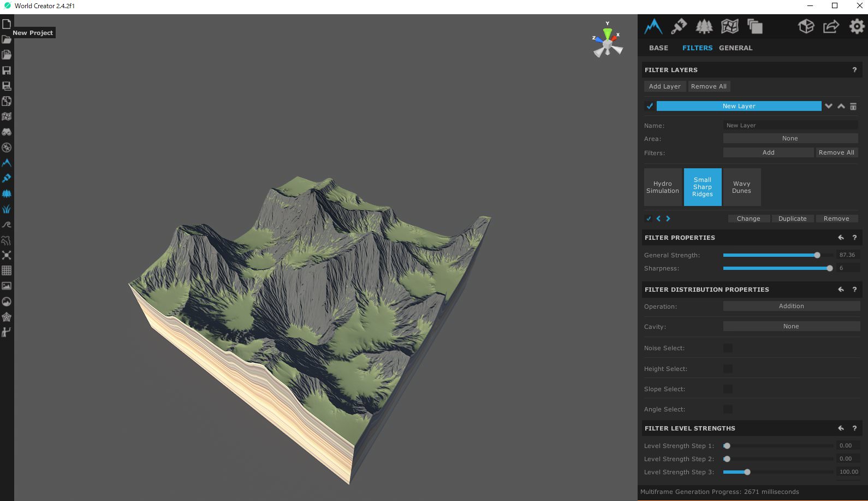
Task: Click the Change filter button
Action: (x=748, y=219)
